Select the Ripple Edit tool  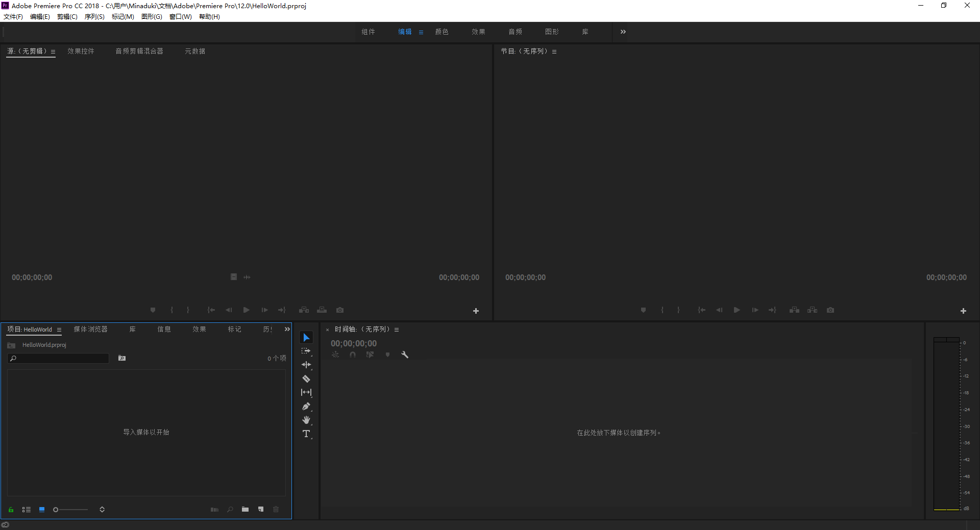pos(306,365)
